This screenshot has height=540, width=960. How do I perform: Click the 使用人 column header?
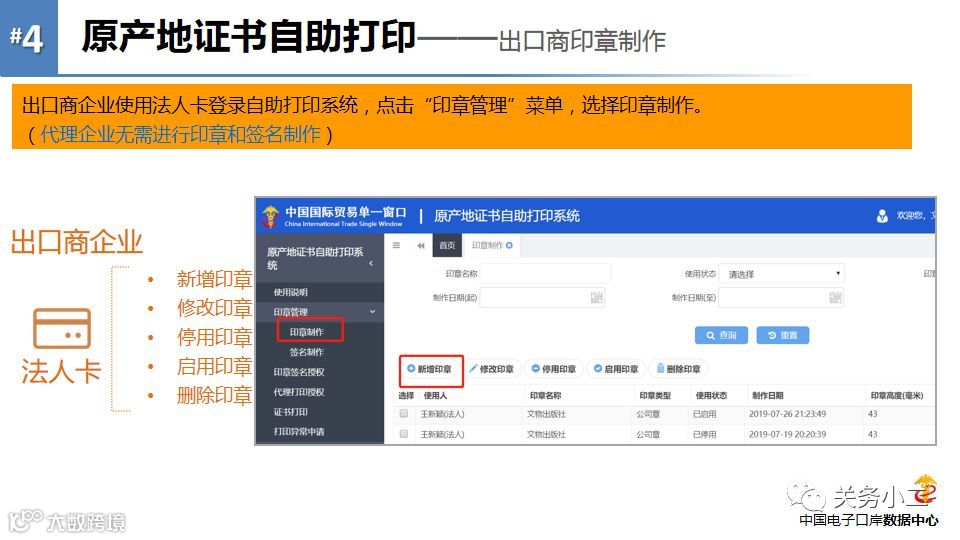pos(435,396)
